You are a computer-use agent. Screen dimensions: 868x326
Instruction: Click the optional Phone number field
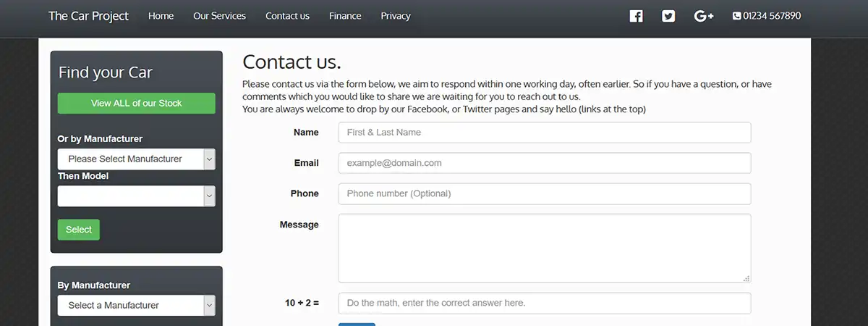point(544,193)
